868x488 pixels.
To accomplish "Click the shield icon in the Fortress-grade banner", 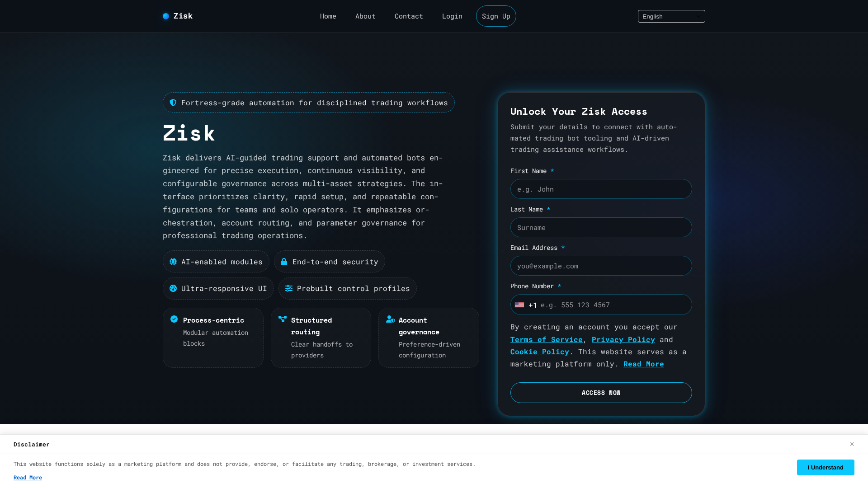I will point(173,103).
